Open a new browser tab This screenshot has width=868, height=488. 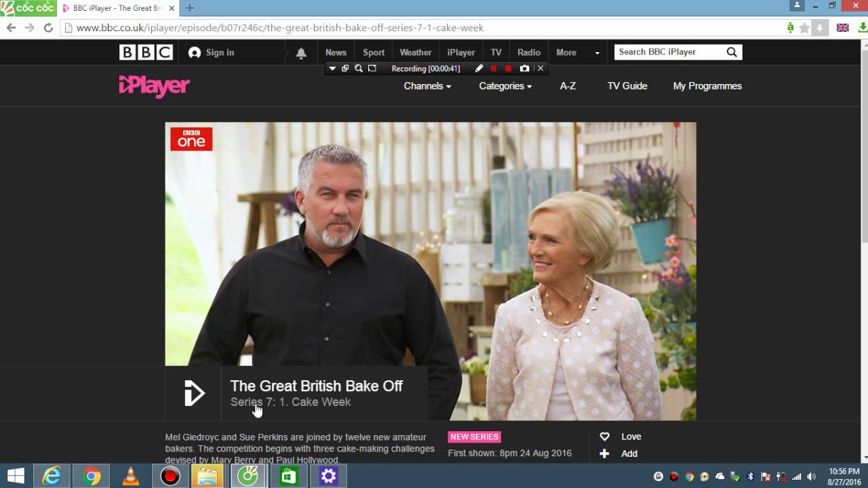coord(190,8)
